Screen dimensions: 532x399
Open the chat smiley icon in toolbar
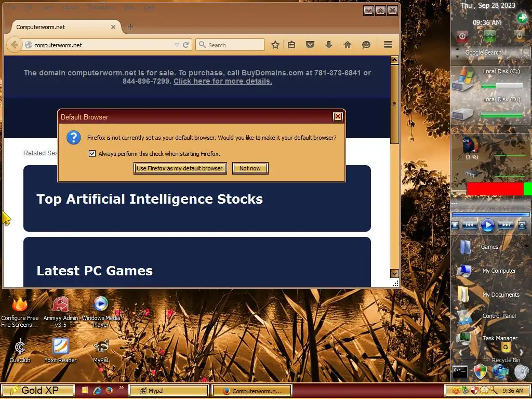[x=366, y=45]
